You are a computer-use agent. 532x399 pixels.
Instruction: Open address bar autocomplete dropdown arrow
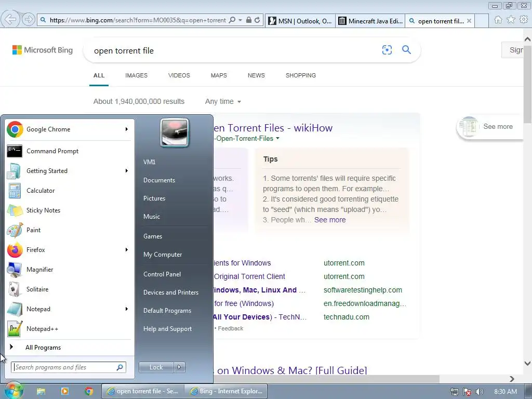click(x=240, y=20)
